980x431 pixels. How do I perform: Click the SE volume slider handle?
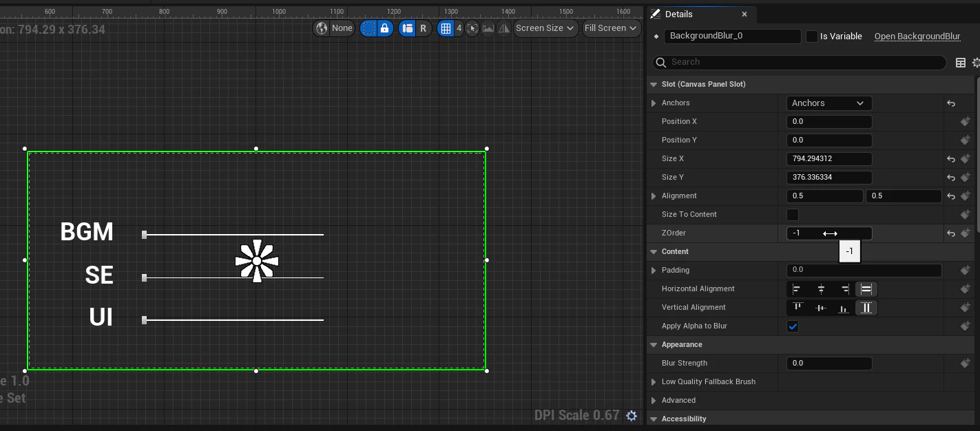144,277
